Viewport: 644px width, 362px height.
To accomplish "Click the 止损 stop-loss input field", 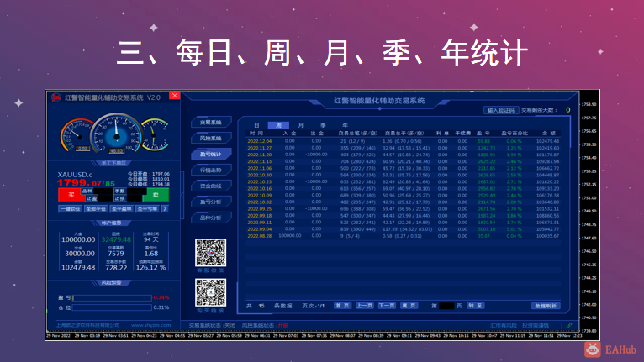I will tap(135, 198).
